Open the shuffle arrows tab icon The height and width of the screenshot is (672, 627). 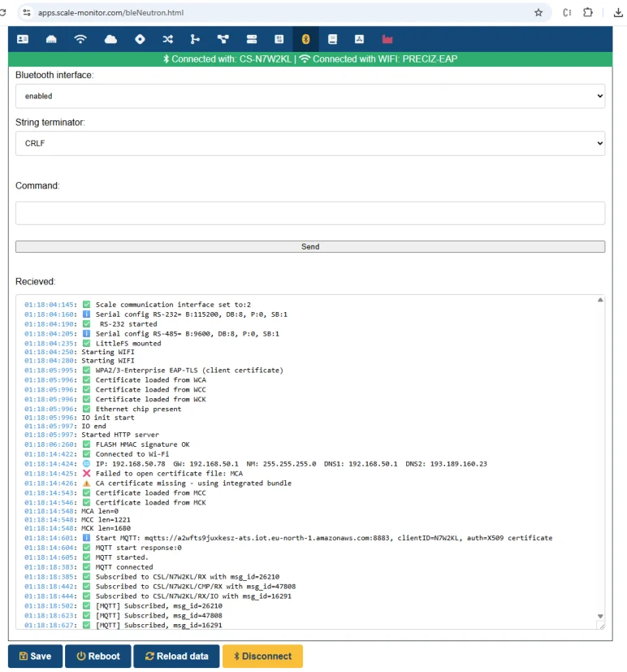168,40
